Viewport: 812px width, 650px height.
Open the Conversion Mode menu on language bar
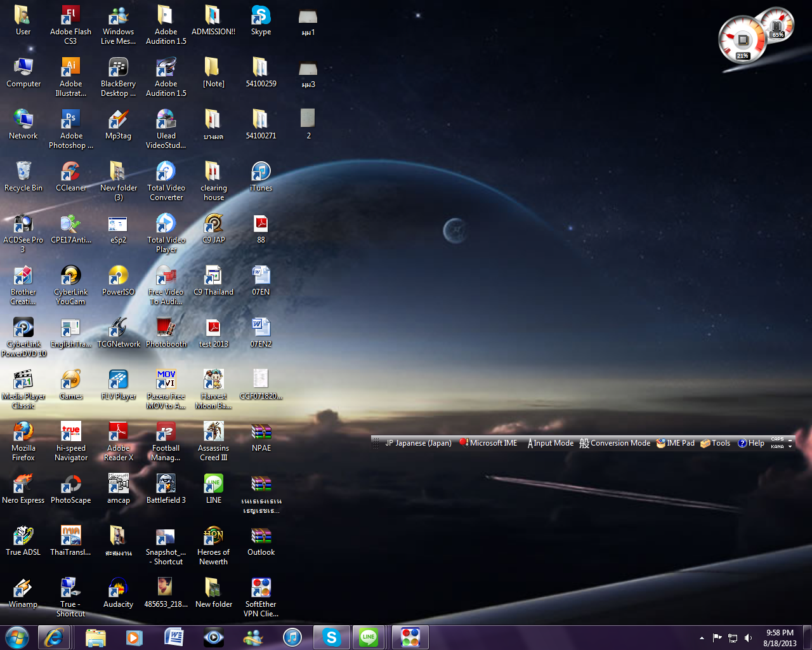pos(615,443)
